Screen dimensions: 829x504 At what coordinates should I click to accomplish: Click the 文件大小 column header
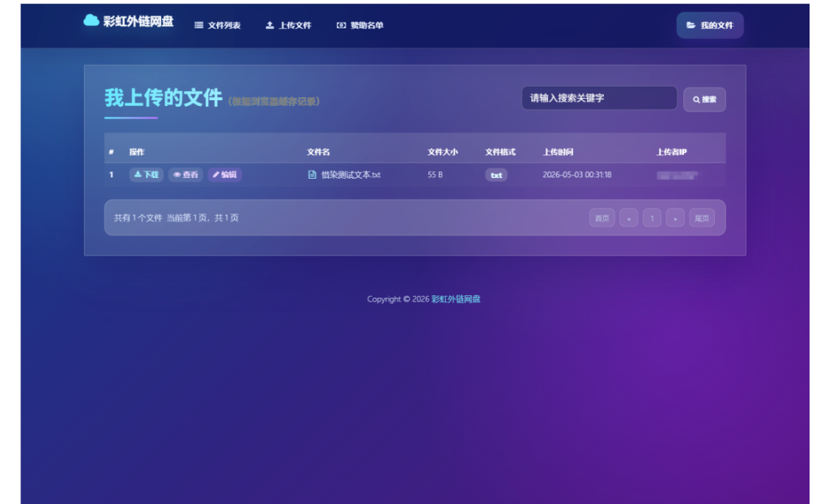[443, 152]
